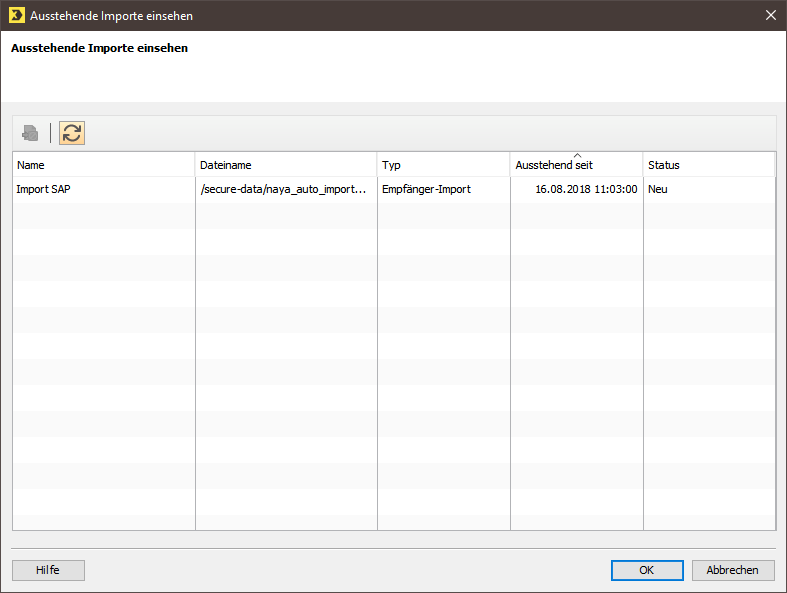The height and width of the screenshot is (593, 787).
Task: Click the grayed import document toolbar icon
Action: click(x=30, y=133)
